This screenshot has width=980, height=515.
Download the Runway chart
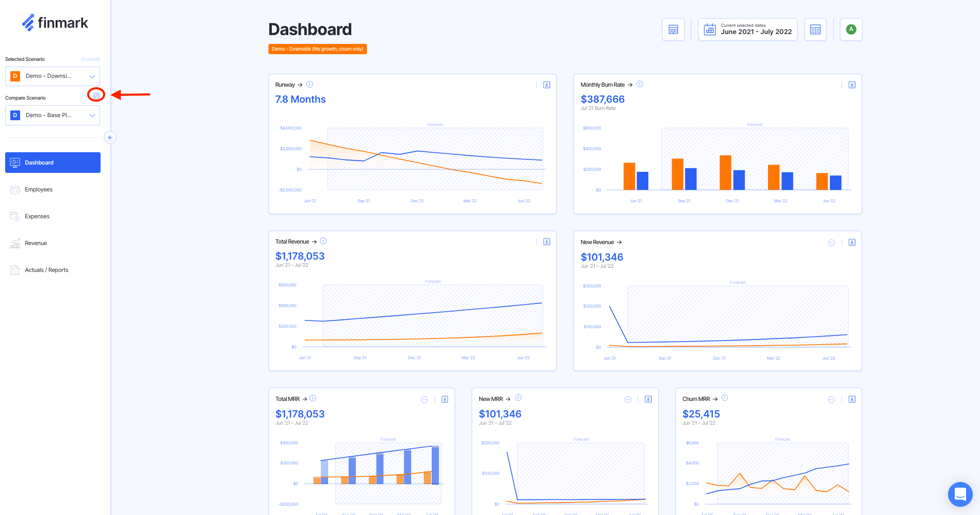(546, 85)
